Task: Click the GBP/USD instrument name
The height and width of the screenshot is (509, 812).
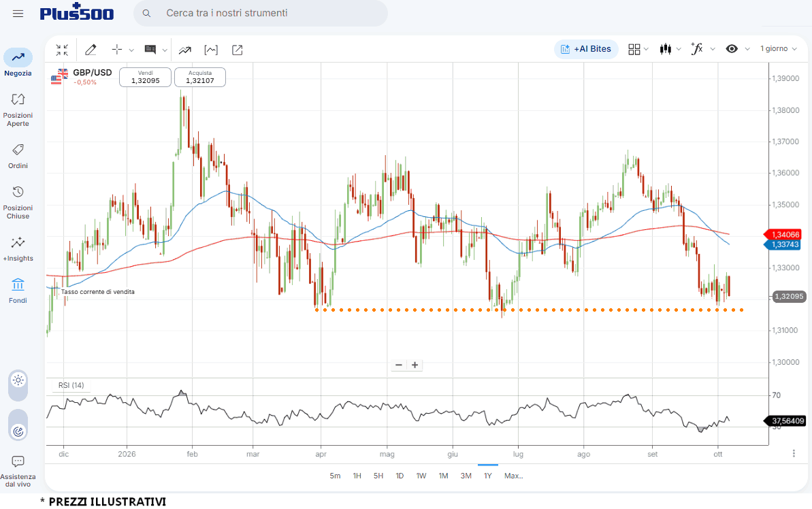Action: 92,73
